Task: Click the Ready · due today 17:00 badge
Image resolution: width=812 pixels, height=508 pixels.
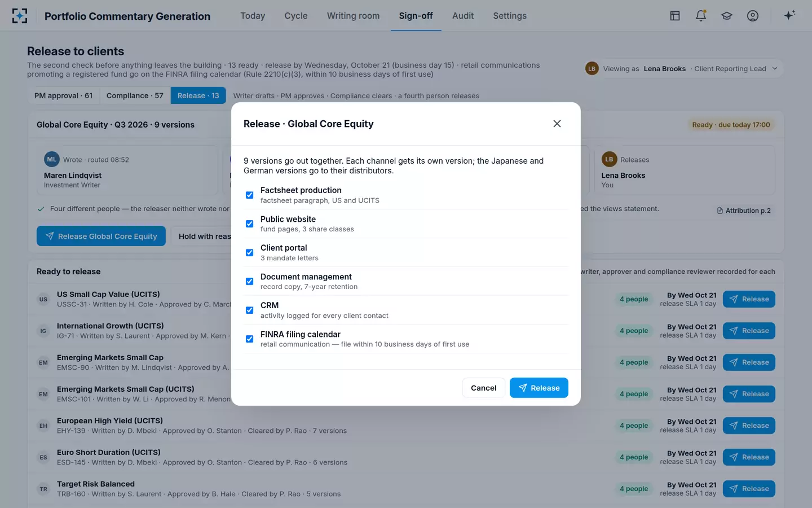Action: click(x=731, y=125)
